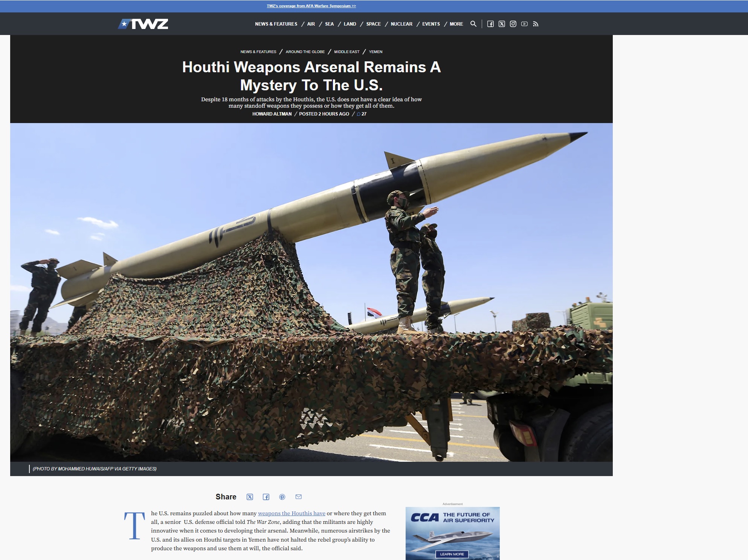Click the drop cap letter T

point(134,525)
